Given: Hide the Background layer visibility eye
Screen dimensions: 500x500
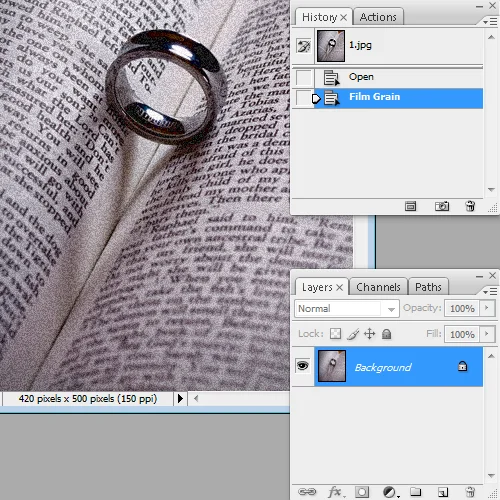Looking at the screenshot, I should pos(303,366).
